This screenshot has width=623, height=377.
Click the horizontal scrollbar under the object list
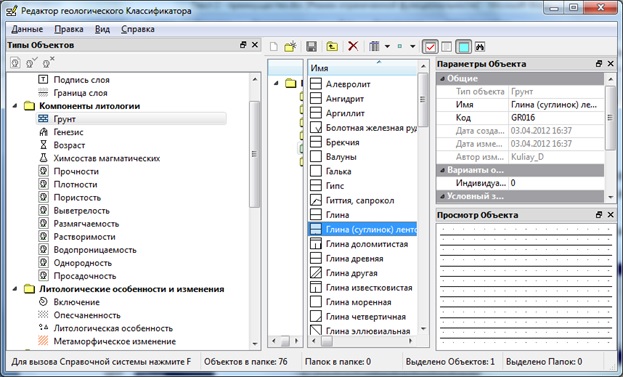click(x=362, y=341)
